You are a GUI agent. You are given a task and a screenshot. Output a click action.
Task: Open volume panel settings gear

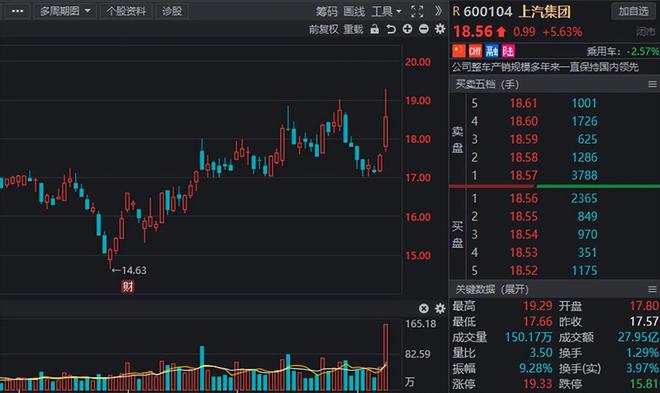(440, 308)
